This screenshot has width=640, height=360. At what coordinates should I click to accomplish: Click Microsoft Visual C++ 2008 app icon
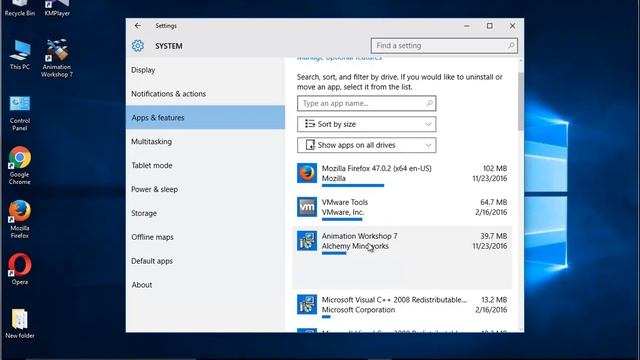[x=307, y=304]
